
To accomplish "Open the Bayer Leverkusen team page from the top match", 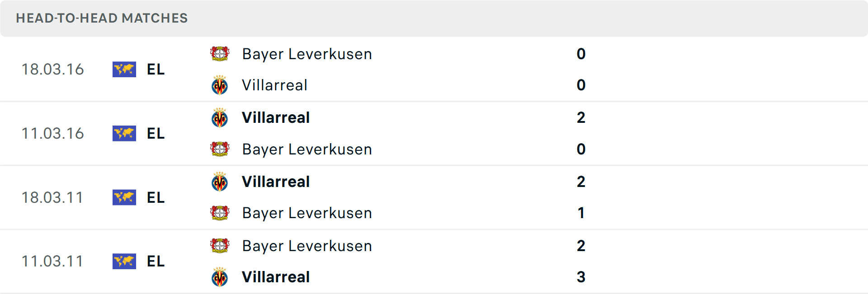I will (307, 54).
